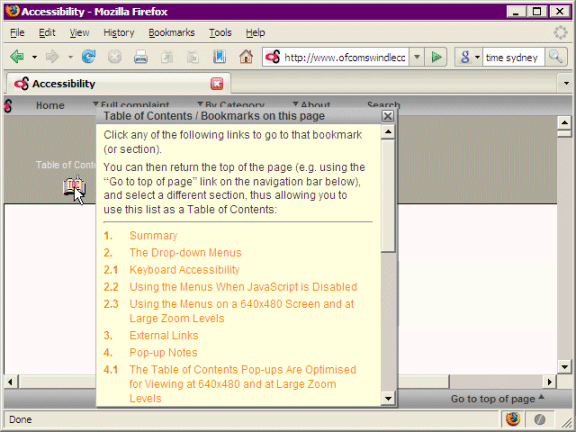Click the grey slashed-circle status bar icon
Image resolution: width=576 pixels, height=432 pixels.
tap(539, 419)
